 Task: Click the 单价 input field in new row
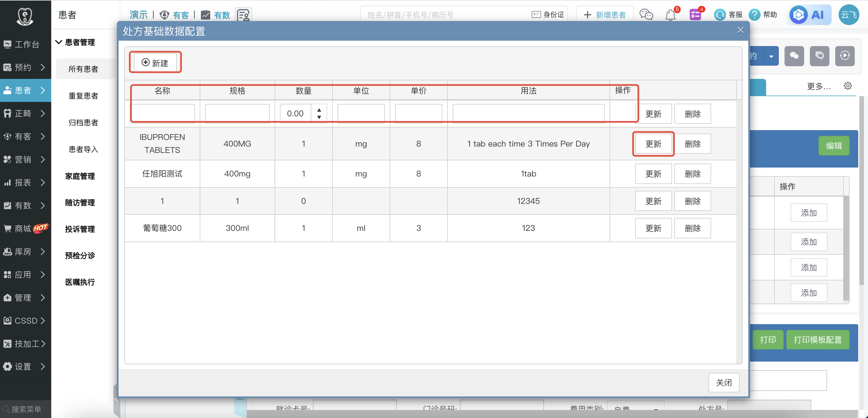[x=418, y=114]
